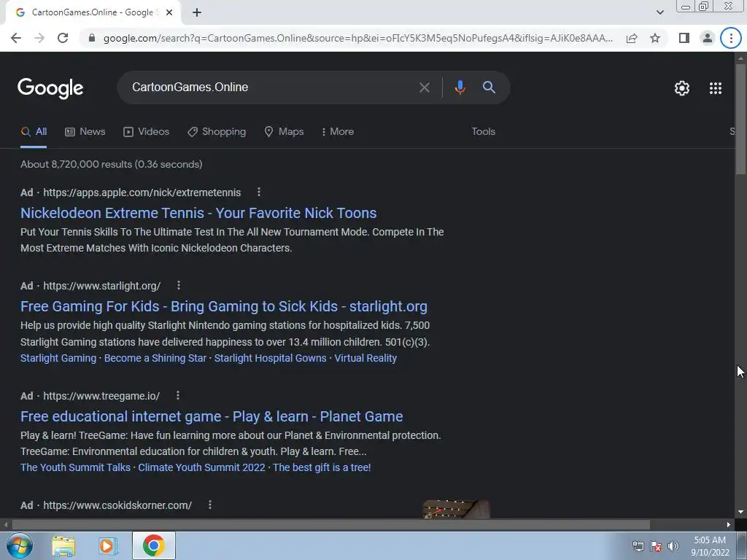Submit search with the magnifier icon

(489, 87)
